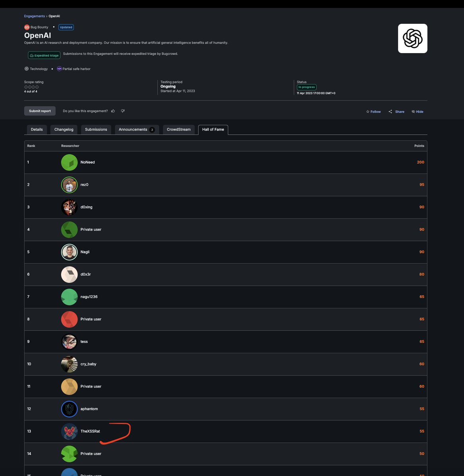464x476 pixels.
Task: Click the In progress status badge
Action: 306,87
